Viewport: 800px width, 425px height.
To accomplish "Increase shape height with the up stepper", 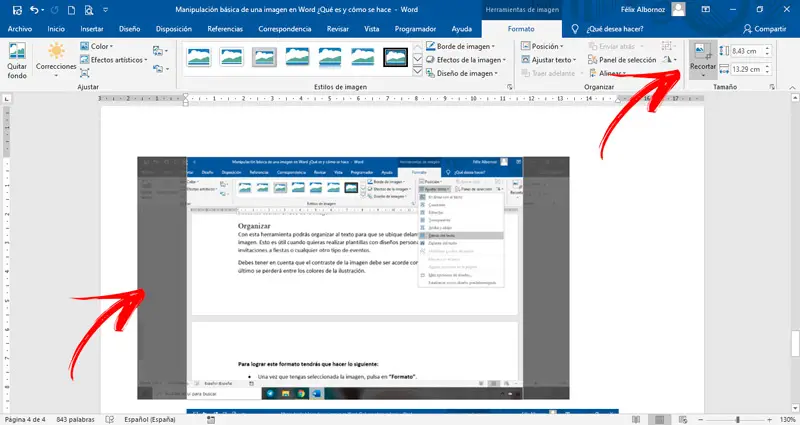I will click(x=767, y=48).
